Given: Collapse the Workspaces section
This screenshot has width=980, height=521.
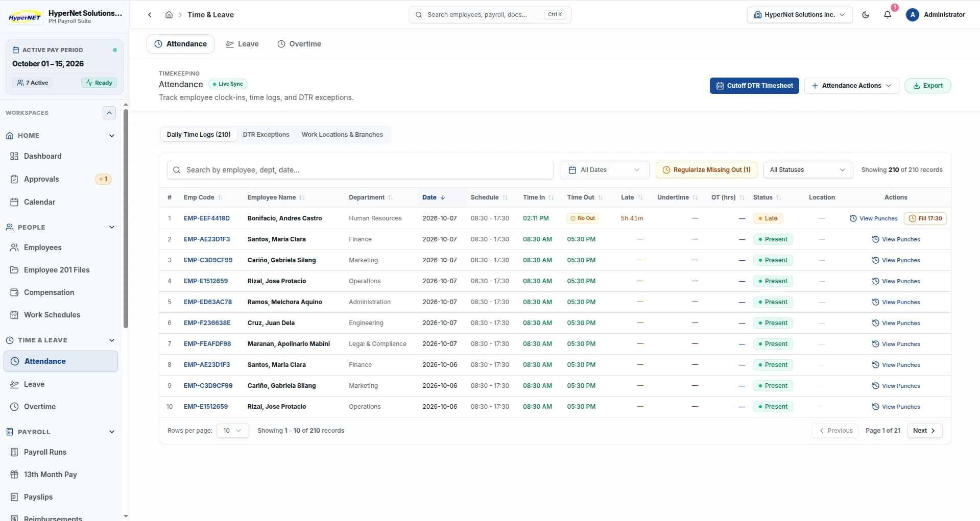Looking at the screenshot, I should 109,113.
